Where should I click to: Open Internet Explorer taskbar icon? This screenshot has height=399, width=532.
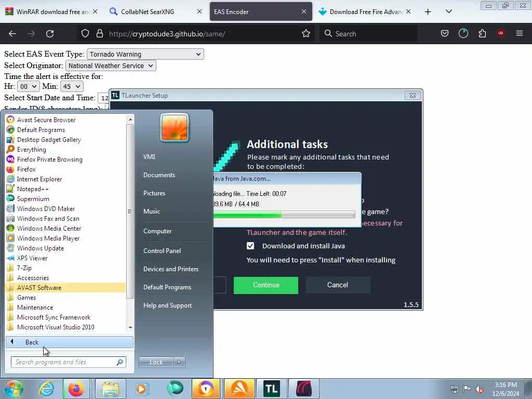coord(46,389)
